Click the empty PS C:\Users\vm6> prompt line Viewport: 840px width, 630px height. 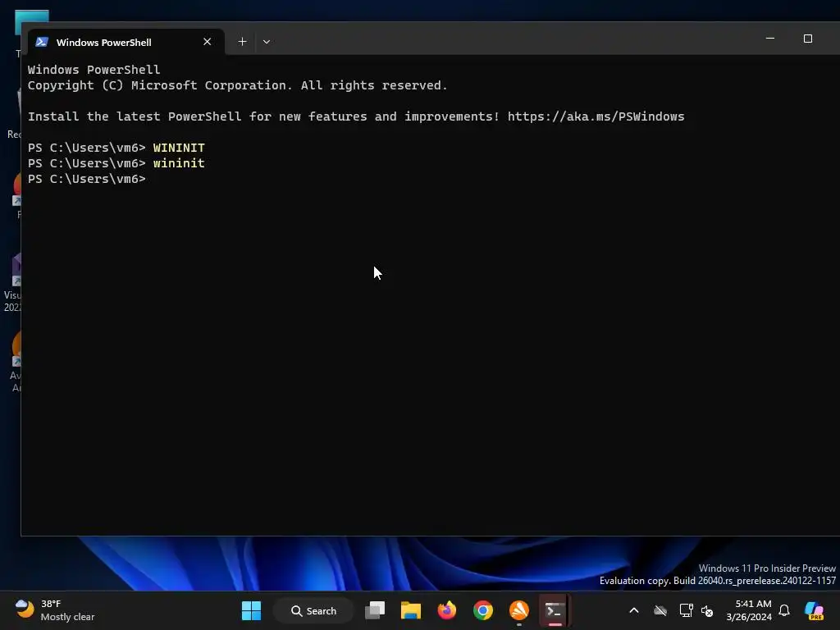tap(87, 179)
